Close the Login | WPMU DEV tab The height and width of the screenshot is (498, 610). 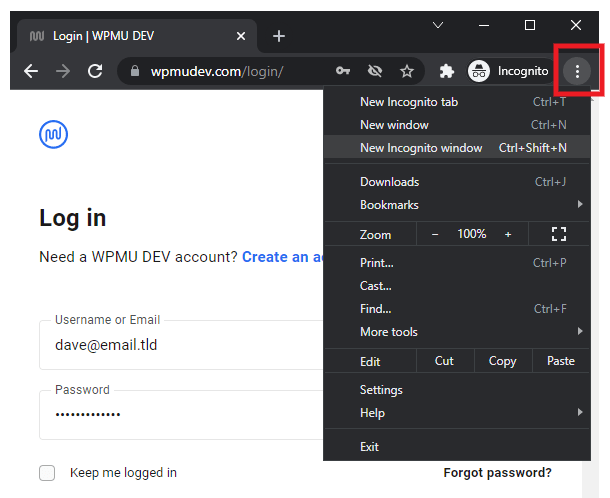coord(241,36)
